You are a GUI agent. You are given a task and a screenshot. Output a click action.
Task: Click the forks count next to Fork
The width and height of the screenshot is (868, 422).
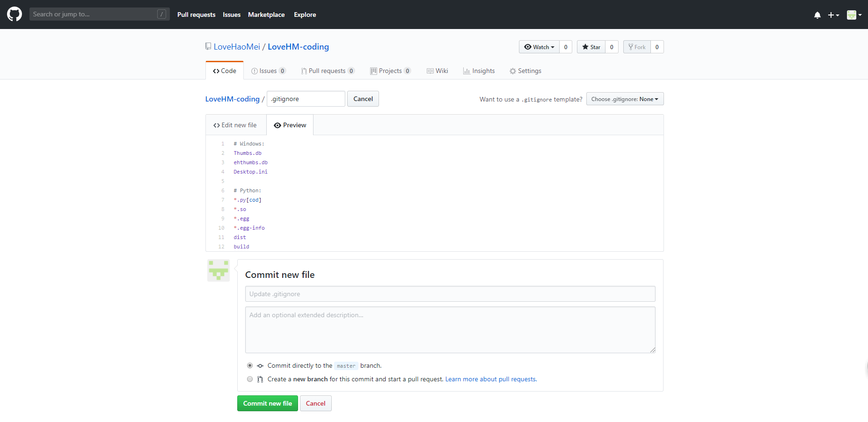(657, 47)
